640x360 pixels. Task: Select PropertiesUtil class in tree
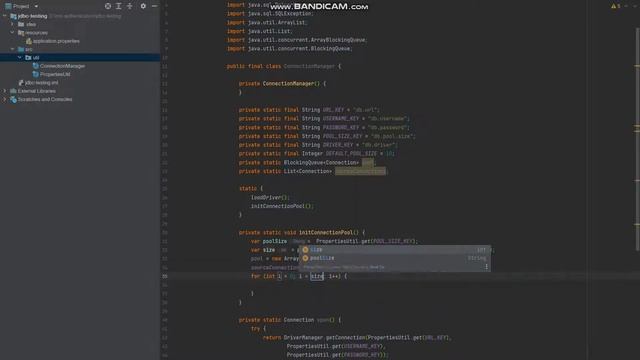point(51,74)
